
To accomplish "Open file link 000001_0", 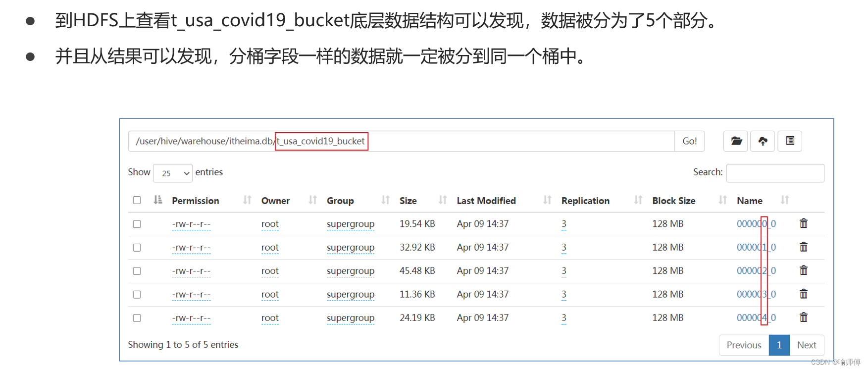I will pos(756,247).
